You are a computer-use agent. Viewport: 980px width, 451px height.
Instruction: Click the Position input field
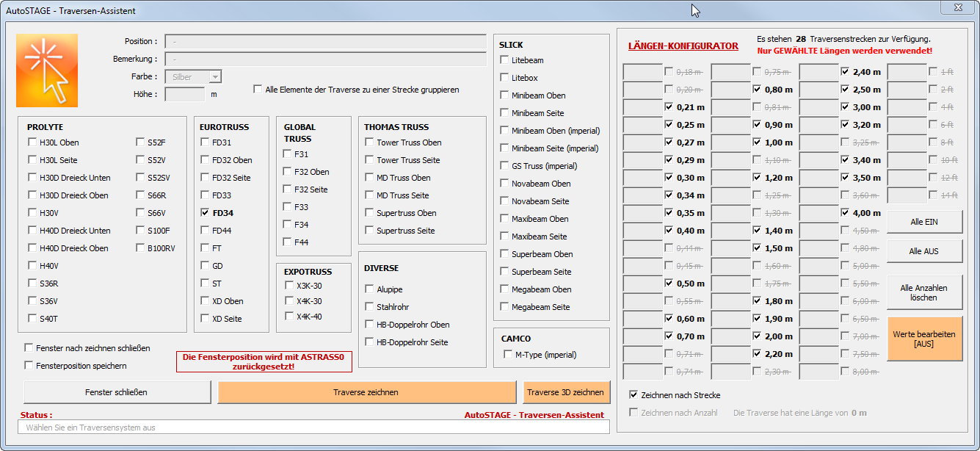tap(325, 42)
